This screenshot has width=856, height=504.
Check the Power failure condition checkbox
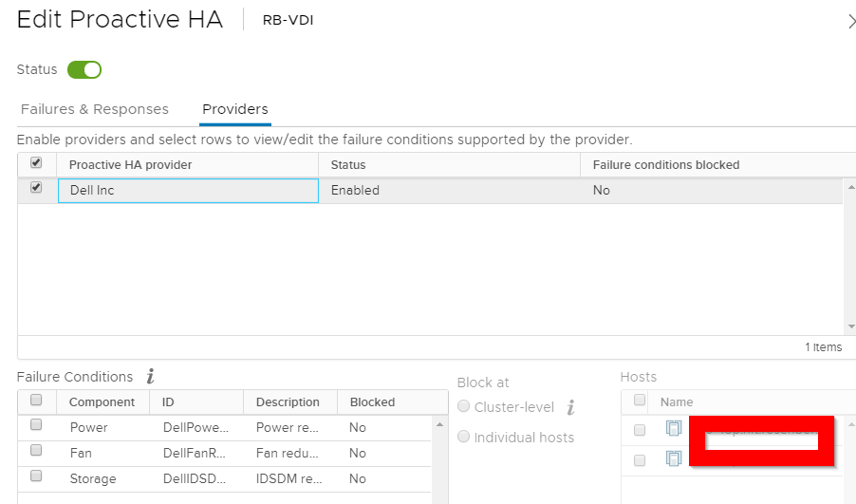coord(36,424)
